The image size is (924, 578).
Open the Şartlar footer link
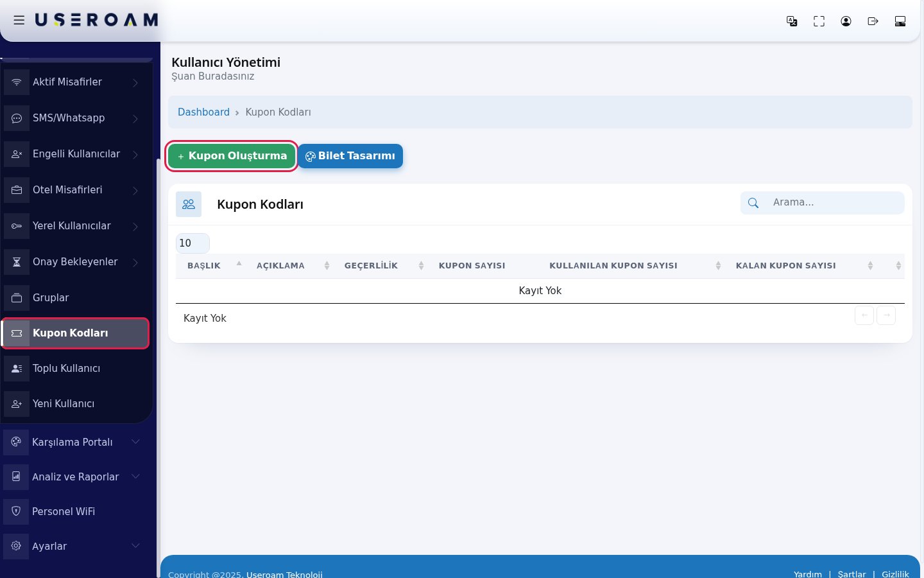click(x=851, y=574)
